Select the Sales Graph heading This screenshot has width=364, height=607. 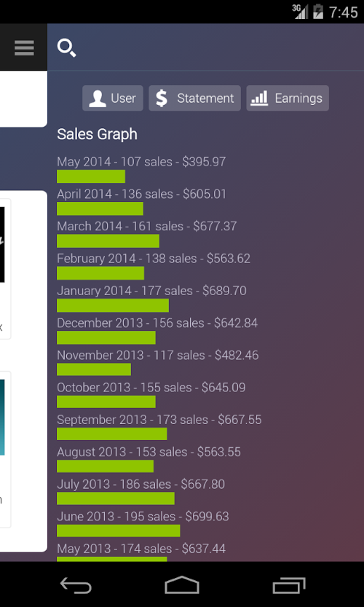[x=97, y=134]
